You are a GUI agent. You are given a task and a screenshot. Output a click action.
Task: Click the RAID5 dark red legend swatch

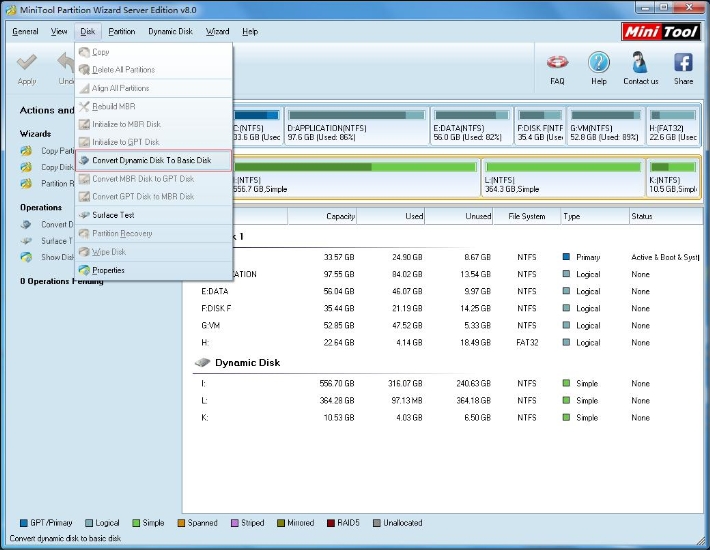point(331,523)
